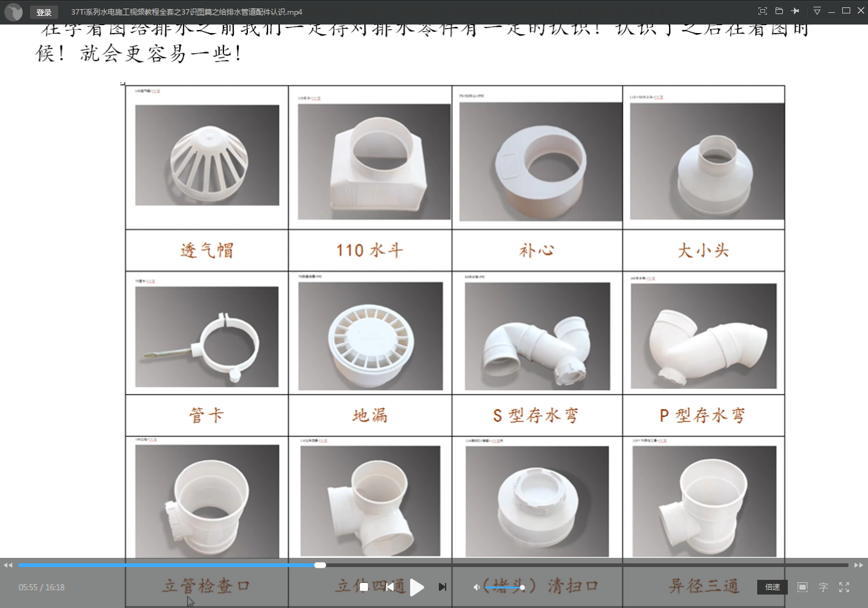Click the 大小头 product image

707,161
